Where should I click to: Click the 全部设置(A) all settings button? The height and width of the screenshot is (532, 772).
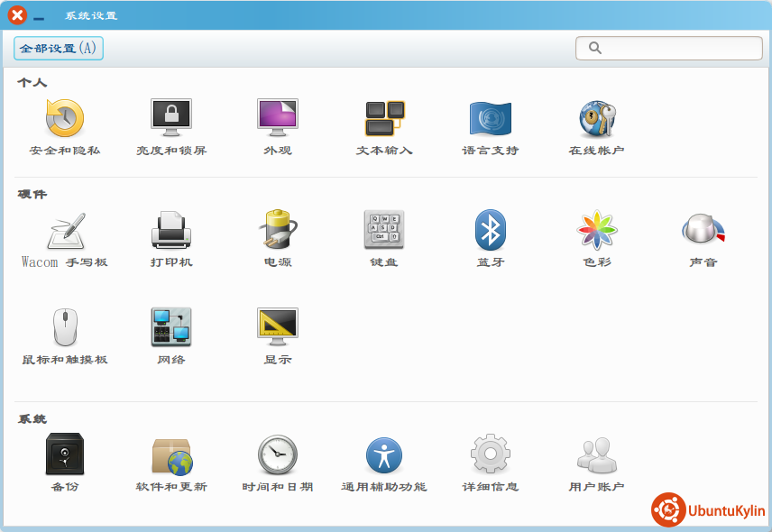tap(59, 49)
